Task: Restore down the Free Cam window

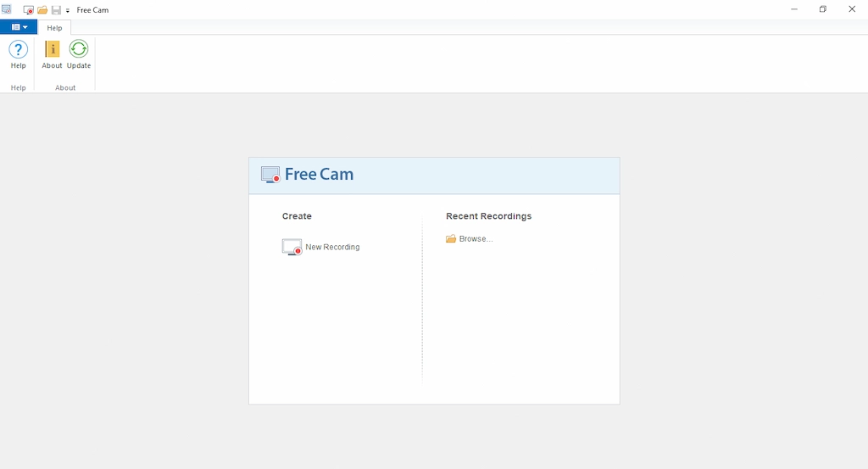Action: (823, 9)
